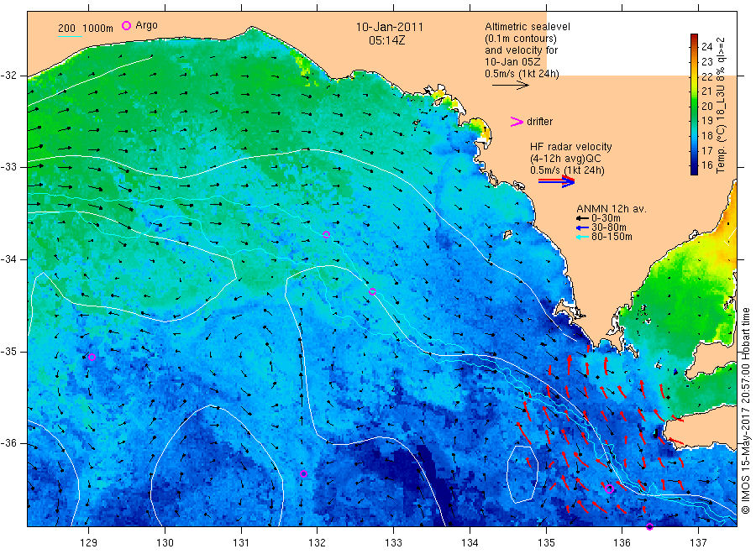Click the black altimetric velocity scale arrow
Image resolution: width=756 pixels, height=554 pixels.
pyautogui.click(x=511, y=86)
